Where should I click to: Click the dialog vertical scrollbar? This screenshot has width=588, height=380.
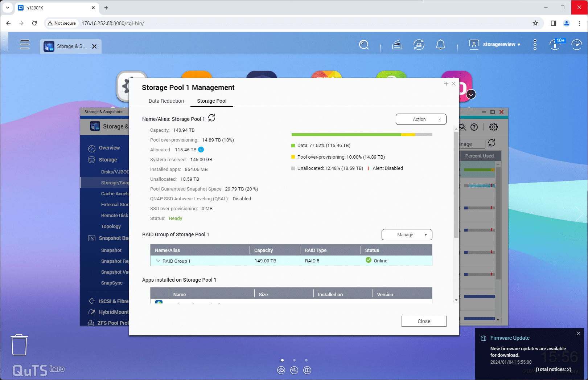(456, 185)
